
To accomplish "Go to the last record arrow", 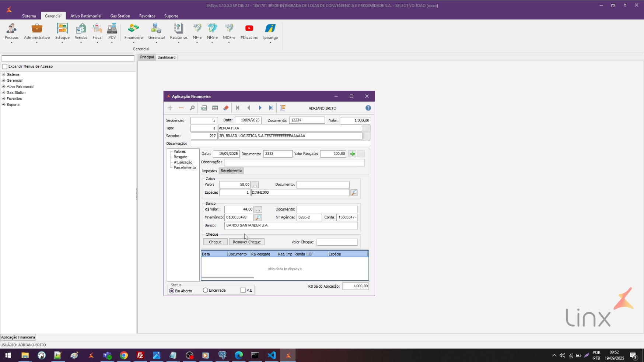I will click(x=271, y=108).
